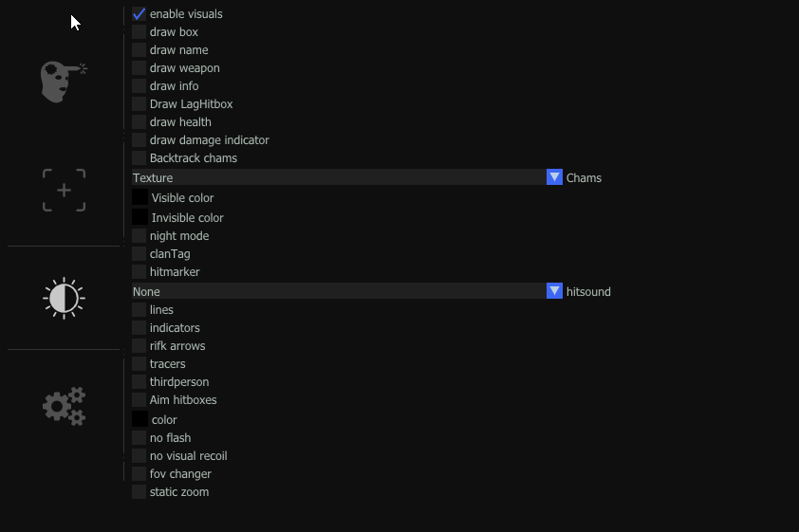The width and height of the screenshot is (799, 532).
Task: Uncheck the enable visuals checkbox
Action: (x=139, y=14)
